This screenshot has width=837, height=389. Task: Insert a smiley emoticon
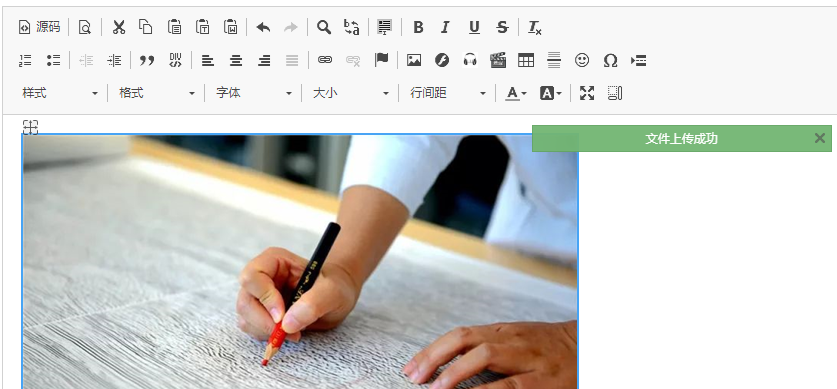click(x=582, y=60)
